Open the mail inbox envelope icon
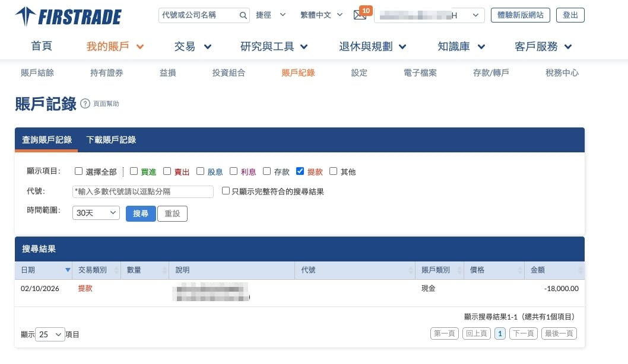The image size is (628, 364). (360, 15)
